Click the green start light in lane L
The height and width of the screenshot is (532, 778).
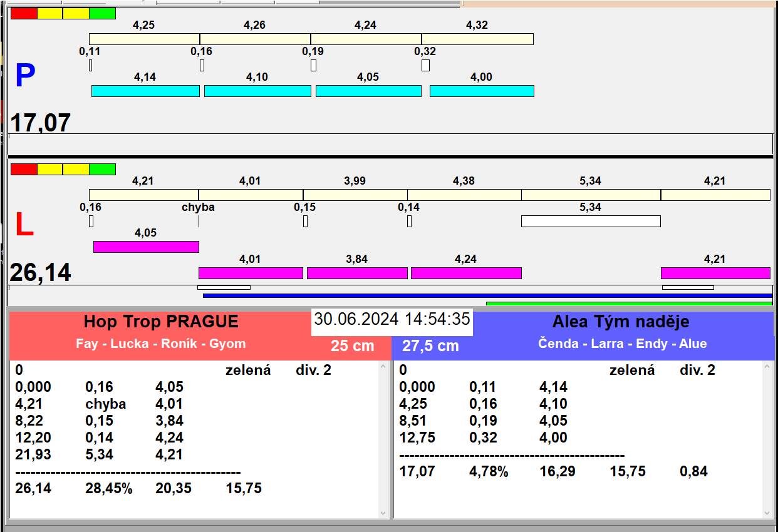pyautogui.click(x=102, y=169)
